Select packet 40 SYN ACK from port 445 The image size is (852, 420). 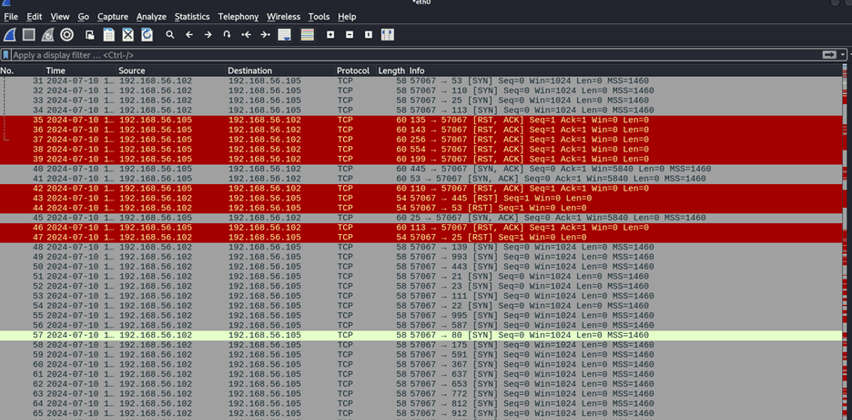(x=421, y=169)
